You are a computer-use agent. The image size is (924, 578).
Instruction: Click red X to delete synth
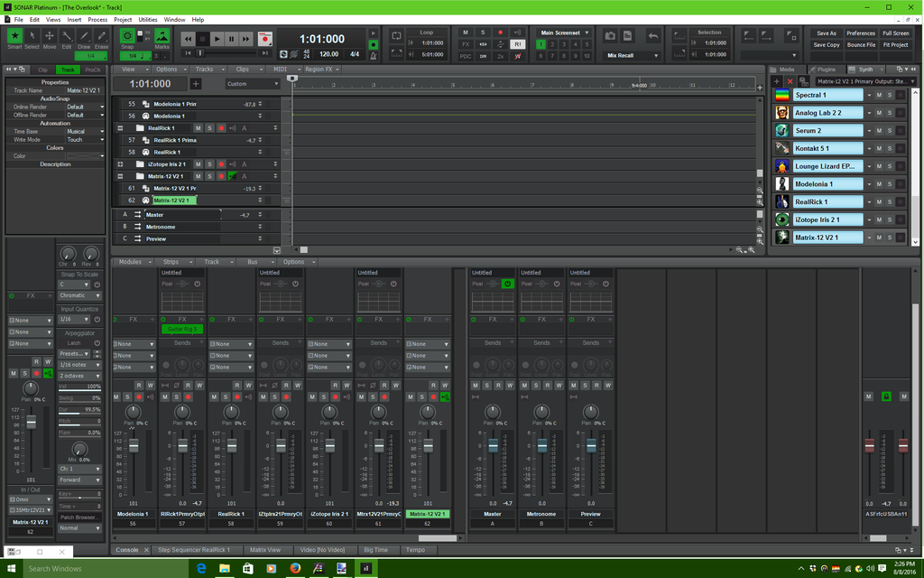coord(790,81)
